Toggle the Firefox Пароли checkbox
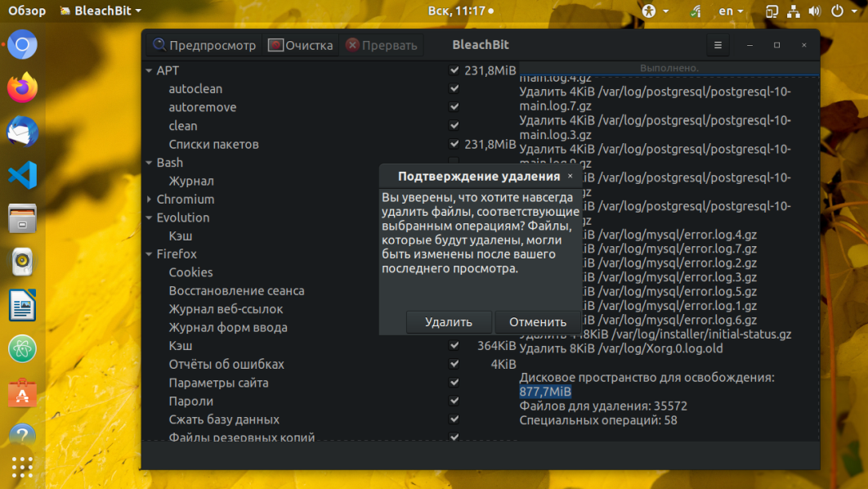868x489 pixels. point(454,402)
